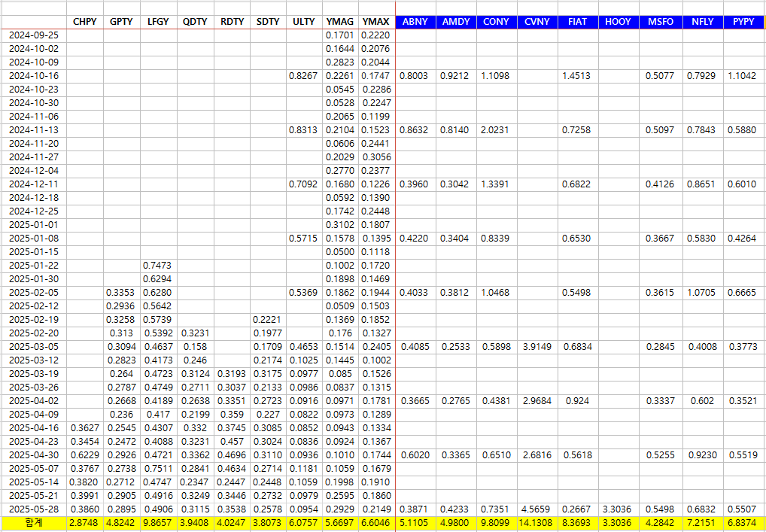Viewport: 766px width, 532px height.
Task: Click the LFGY value 0.7473
Action: pyautogui.click(x=158, y=266)
